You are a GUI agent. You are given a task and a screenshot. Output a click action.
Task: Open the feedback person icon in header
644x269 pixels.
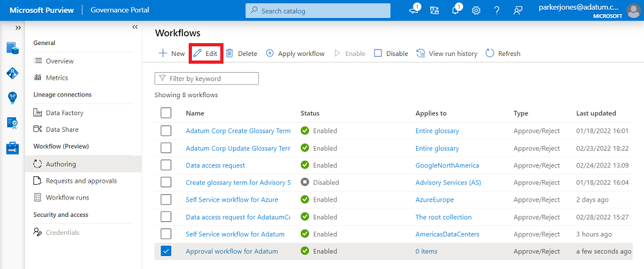click(x=517, y=11)
